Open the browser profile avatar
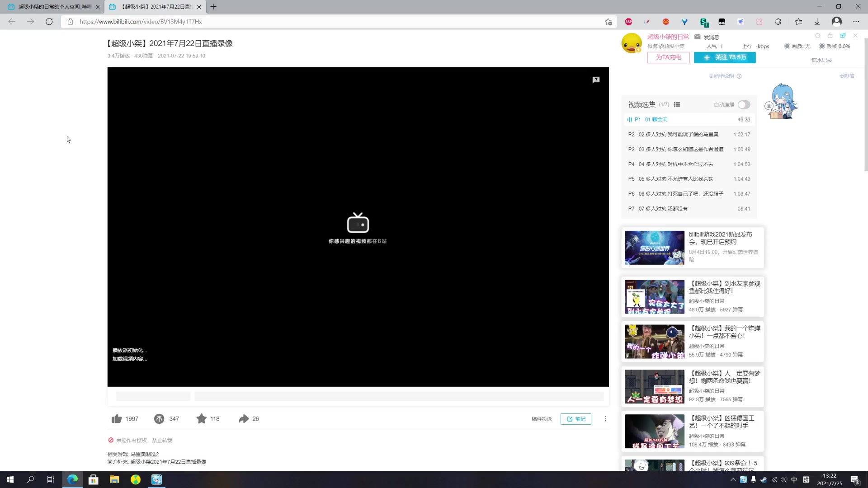This screenshot has width=868, height=488. [x=837, y=22]
